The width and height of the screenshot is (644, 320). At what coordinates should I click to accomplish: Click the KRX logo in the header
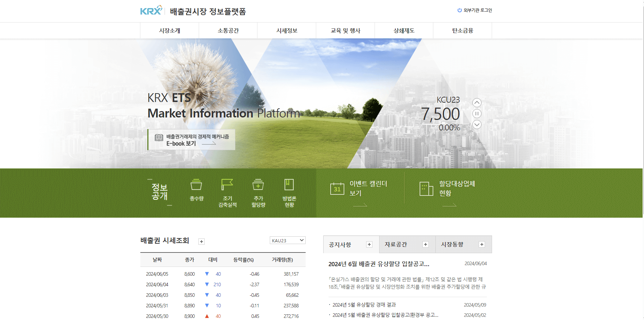(149, 10)
